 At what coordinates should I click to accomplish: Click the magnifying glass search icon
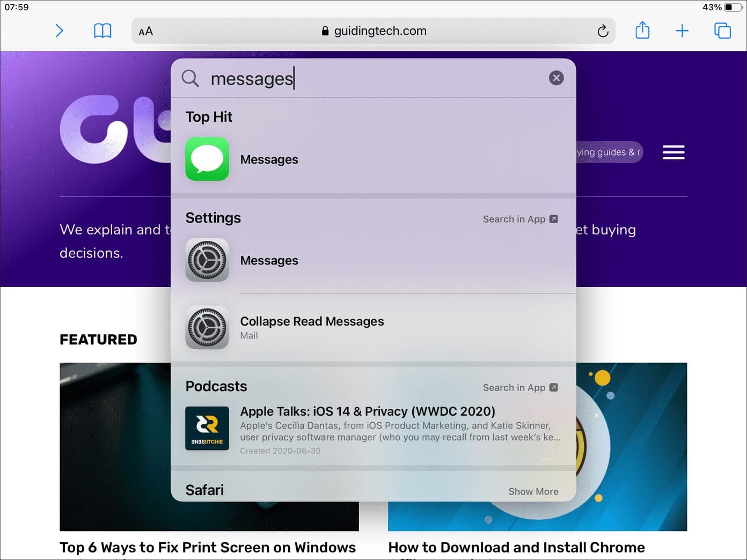[190, 78]
